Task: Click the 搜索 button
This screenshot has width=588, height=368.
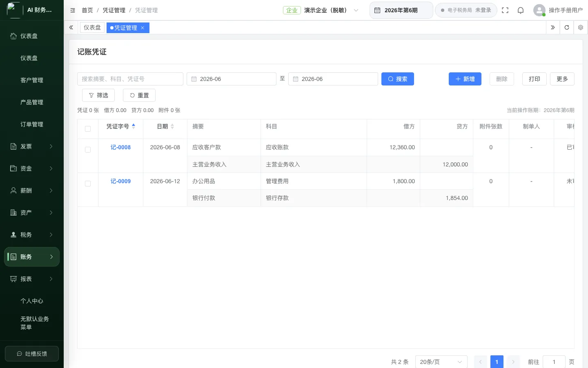Action: tap(398, 79)
